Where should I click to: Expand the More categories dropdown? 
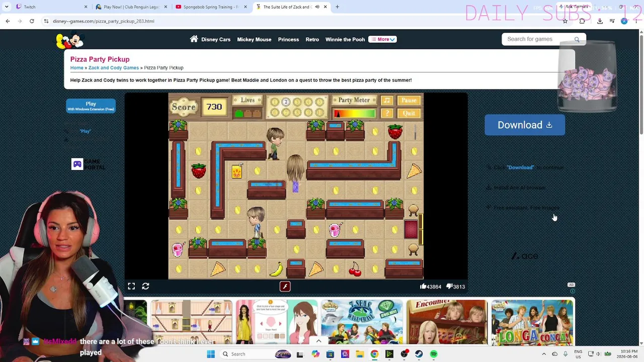point(382,39)
